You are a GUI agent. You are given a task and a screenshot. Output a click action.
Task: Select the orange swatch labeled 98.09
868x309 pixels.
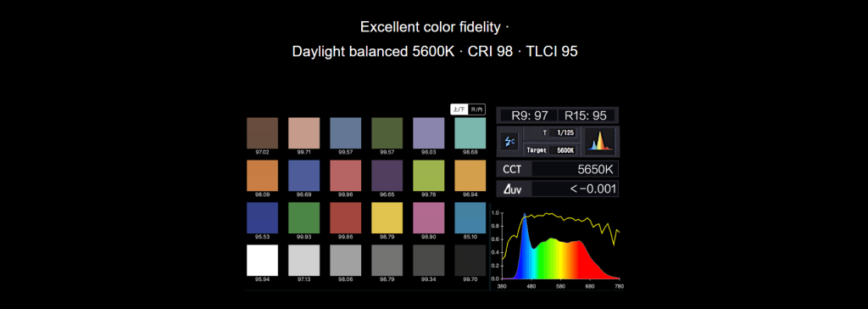click(x=263, y=176)
